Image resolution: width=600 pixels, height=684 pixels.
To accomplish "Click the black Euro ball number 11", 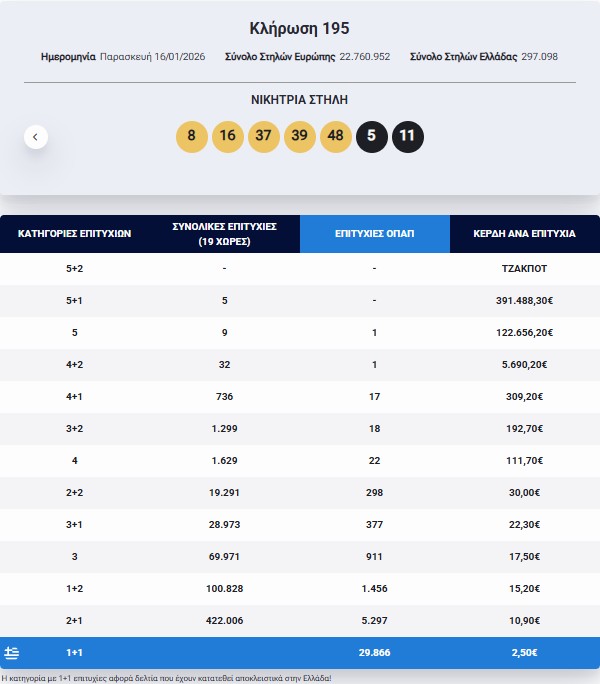I will pos(408,137).
